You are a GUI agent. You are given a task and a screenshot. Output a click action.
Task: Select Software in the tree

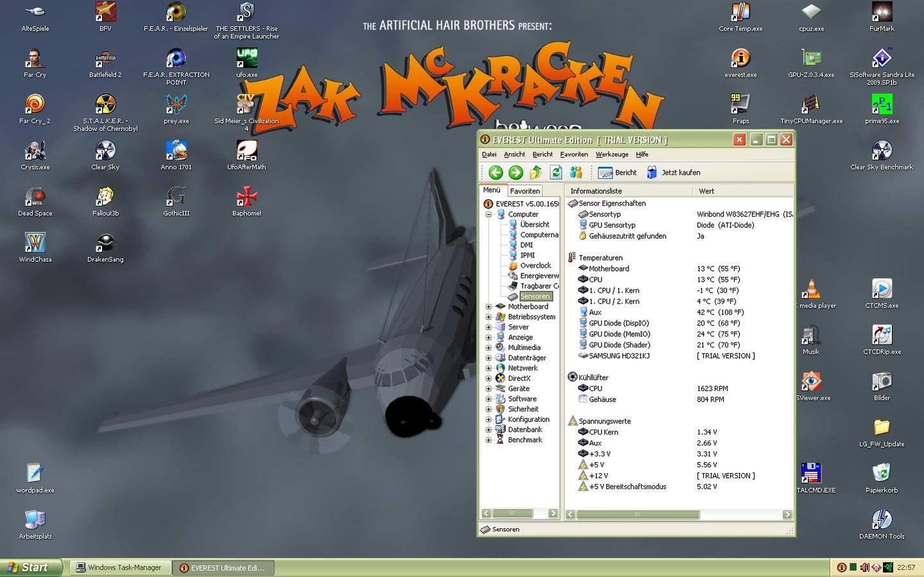click(x=522, y=399)
